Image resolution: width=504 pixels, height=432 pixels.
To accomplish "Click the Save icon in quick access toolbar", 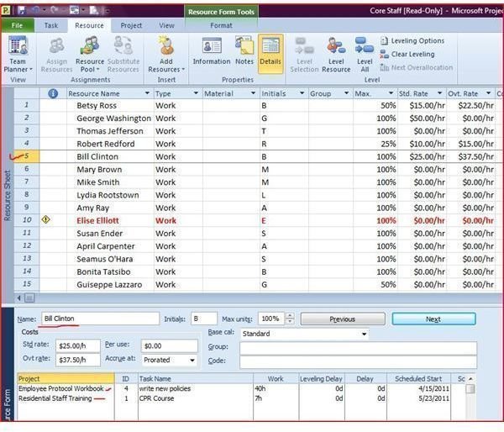I will pyautogui.click(x=22, y=11).
